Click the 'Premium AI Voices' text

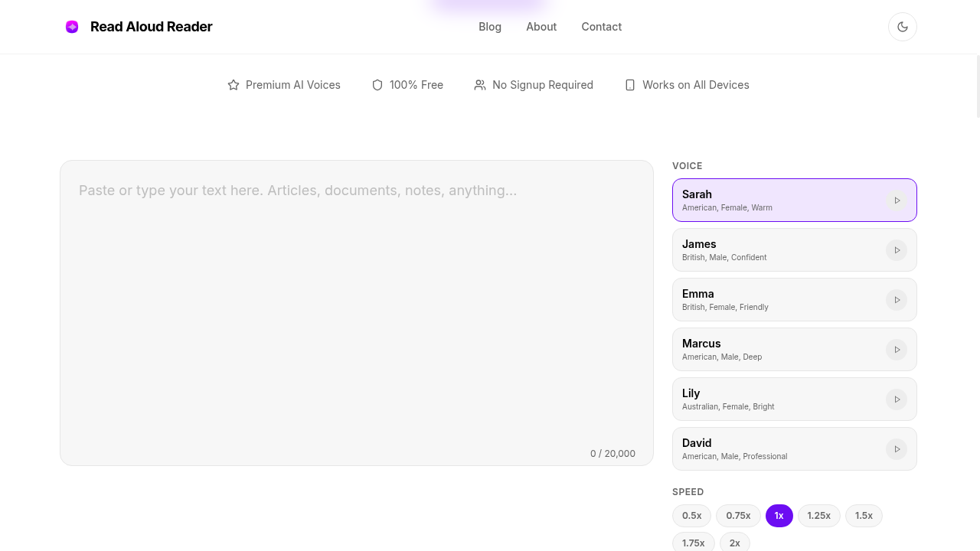(293, 85)
